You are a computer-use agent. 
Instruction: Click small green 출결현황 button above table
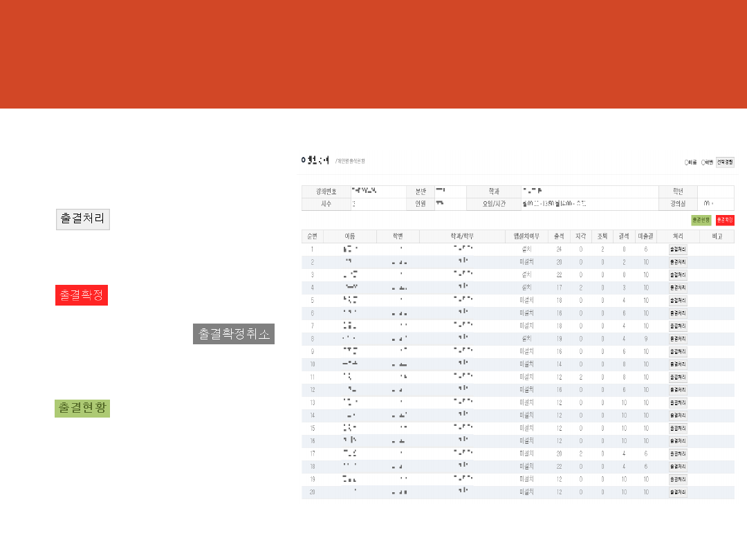(701, 220)
